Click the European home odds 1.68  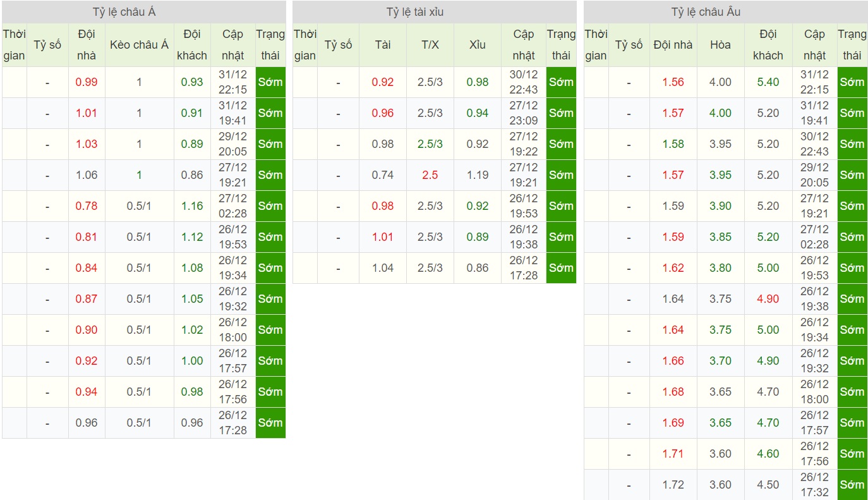673,392
